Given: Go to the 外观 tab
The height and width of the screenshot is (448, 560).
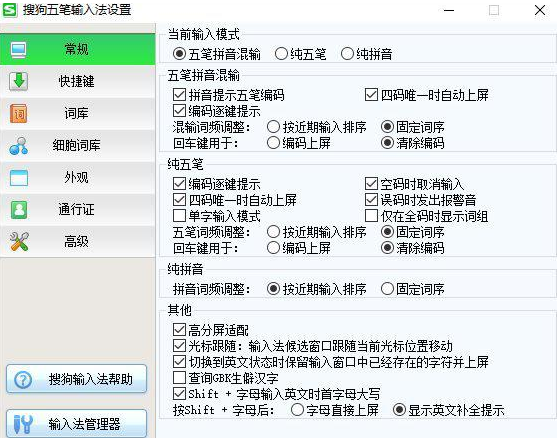Looking at the screenshot, I should (x=78, y=178).
